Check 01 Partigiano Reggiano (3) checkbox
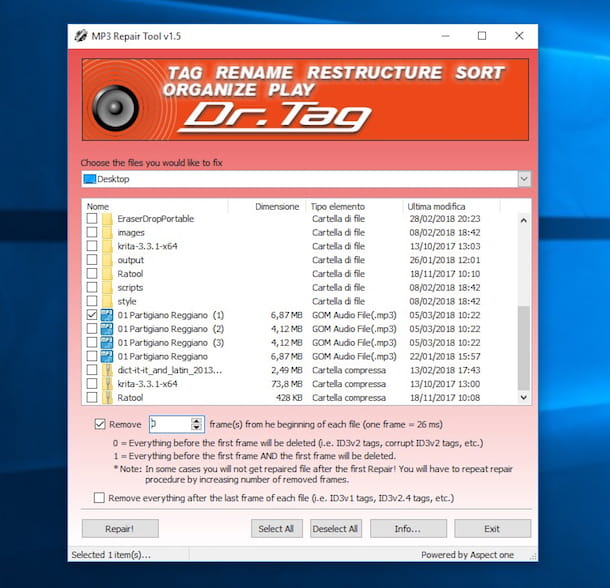This screenshot has width=610, height=588. point(92,342)
